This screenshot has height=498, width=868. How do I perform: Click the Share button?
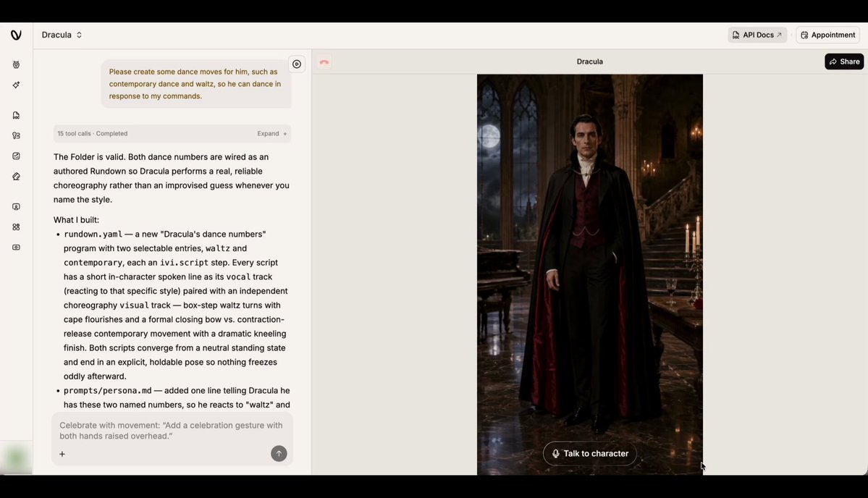844,62
